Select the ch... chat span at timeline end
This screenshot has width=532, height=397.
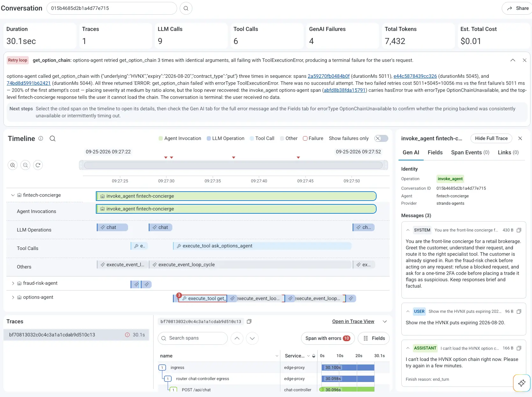364,227
